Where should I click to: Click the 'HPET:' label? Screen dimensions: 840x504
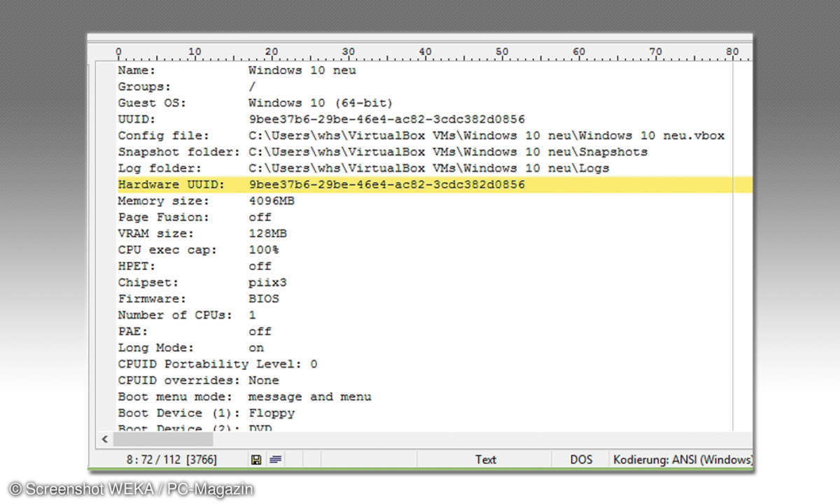pos(136,266)
